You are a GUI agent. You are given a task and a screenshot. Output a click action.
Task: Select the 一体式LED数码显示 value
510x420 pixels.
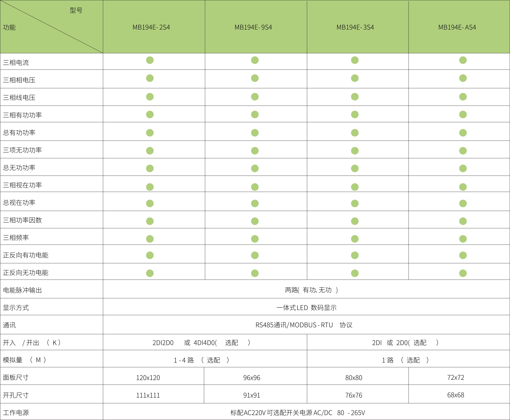pyautogui.click(x=307, y=308)
